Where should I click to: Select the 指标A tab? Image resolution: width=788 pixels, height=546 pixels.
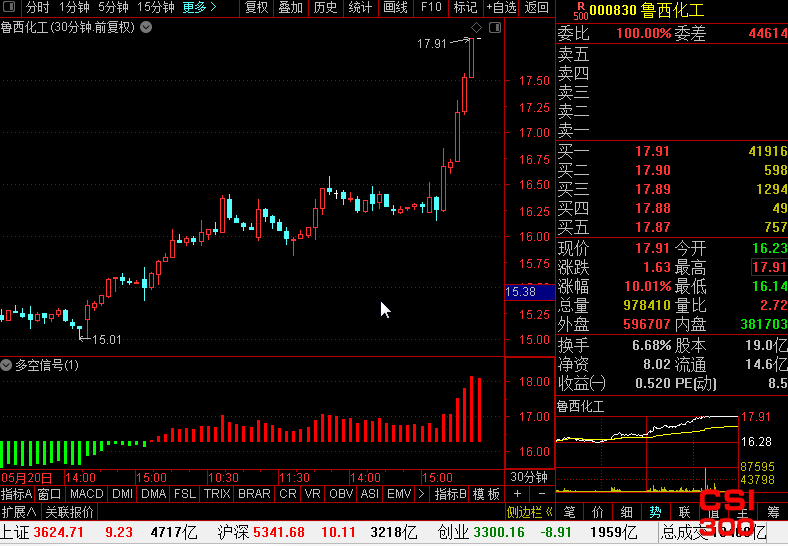click(17, 494)
